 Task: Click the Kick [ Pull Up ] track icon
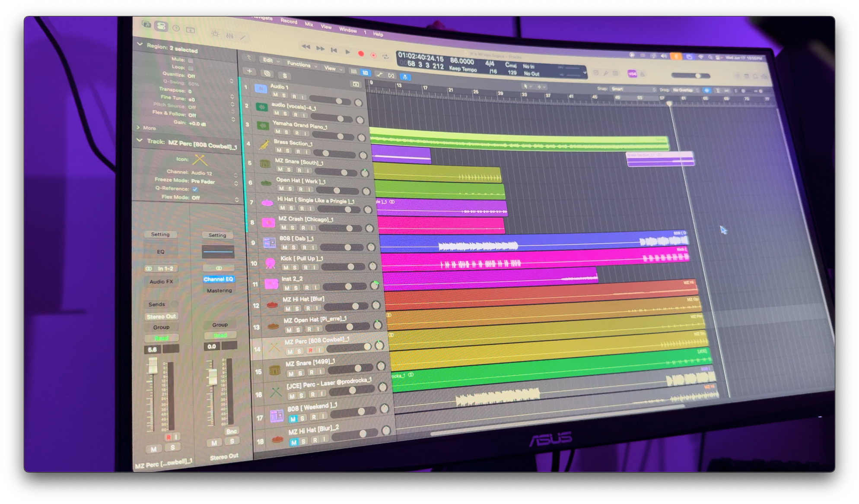(270, 263)
